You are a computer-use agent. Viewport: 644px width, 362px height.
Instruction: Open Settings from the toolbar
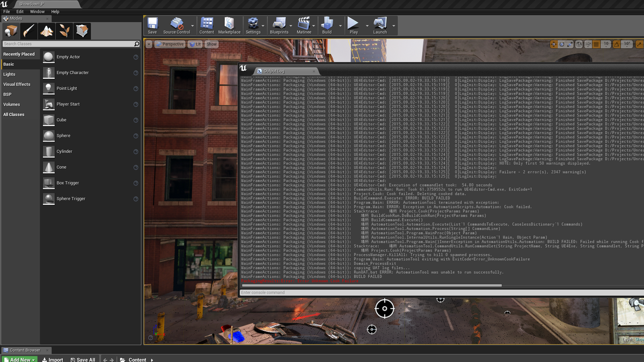click(x=253, y=25)
